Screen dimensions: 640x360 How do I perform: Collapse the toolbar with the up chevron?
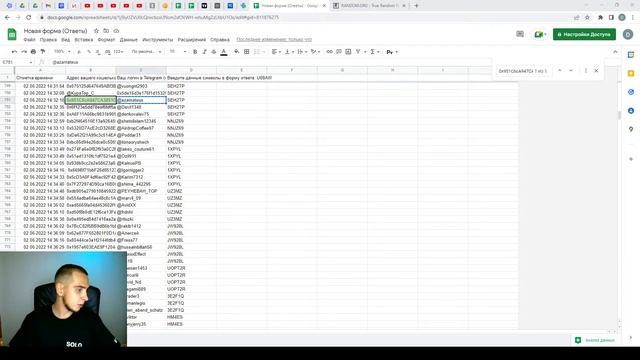[x=615, y=52]
